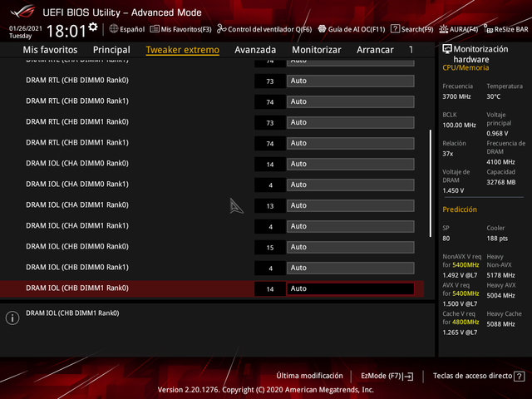Screen dimensions: 532x399
Task: Change the Español language setting
Action: click(127, 29)
